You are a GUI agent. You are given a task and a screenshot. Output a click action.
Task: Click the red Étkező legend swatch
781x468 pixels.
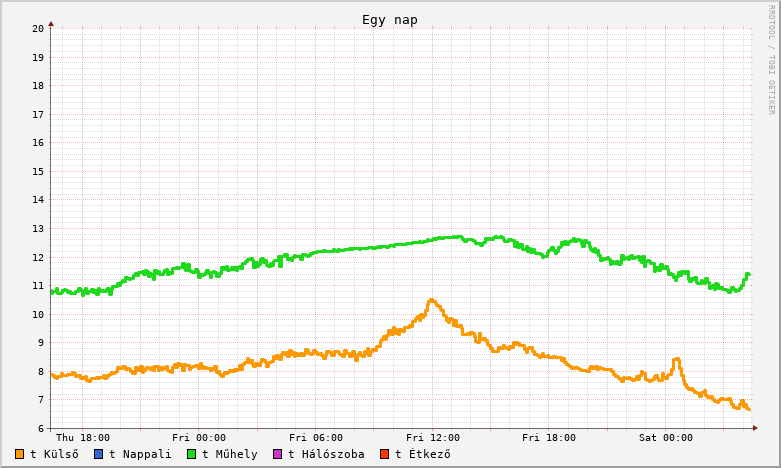(x=384, y=454)
